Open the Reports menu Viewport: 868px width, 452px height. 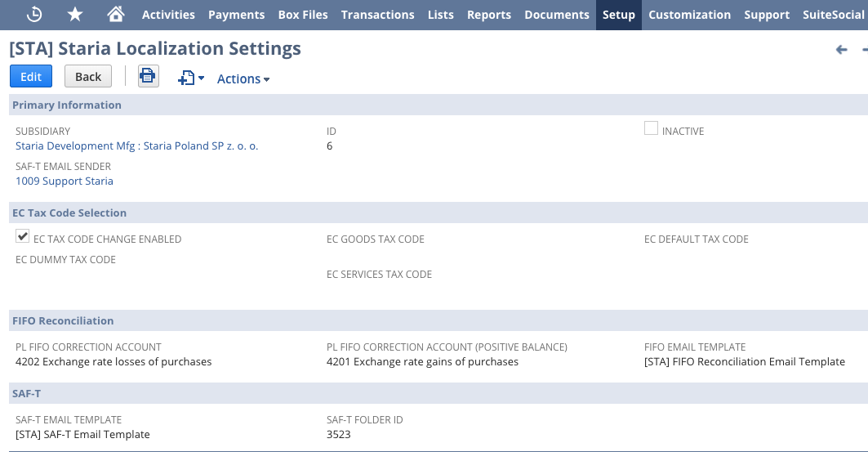click(x=489, y=15)
